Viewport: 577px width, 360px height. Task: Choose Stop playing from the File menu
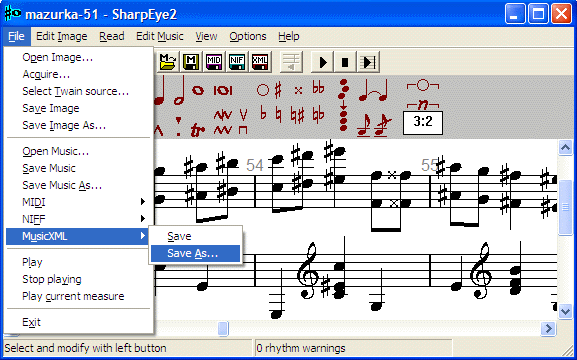[x=78, y=279]
